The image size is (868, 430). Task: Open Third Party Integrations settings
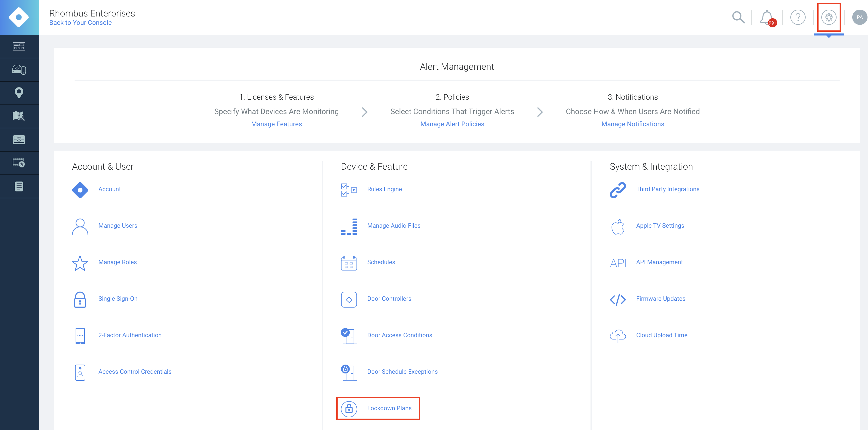click(x=668, y=189)
